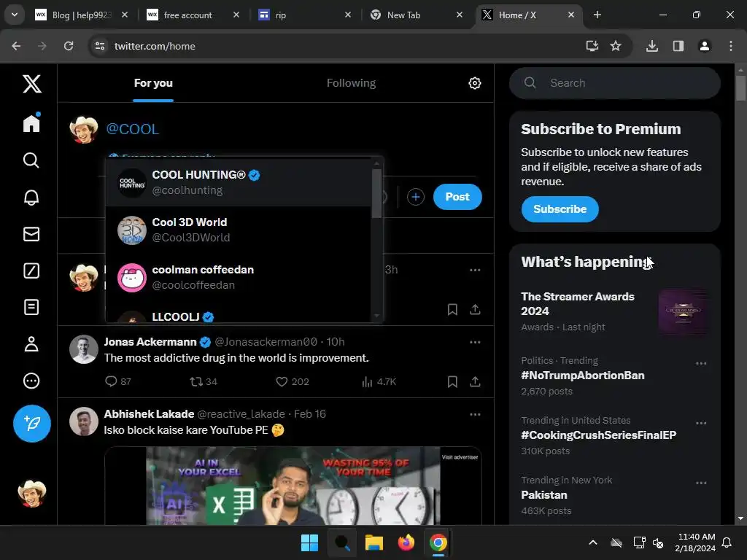Switch to the free account browser tab
The image size is (747, 560).
[x=193, y=15]
